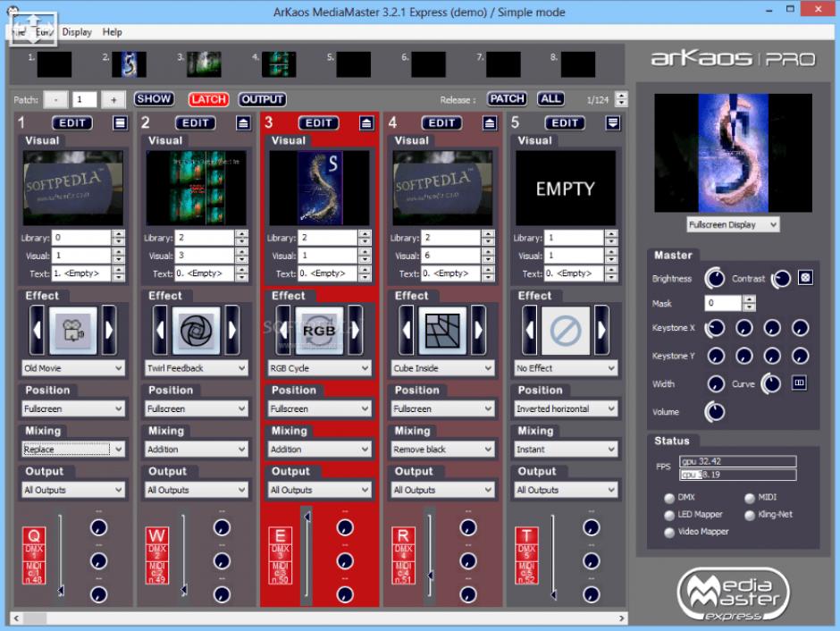Toggle the OUTPUT mode button

pyautogui.click(x=262, y=99)
